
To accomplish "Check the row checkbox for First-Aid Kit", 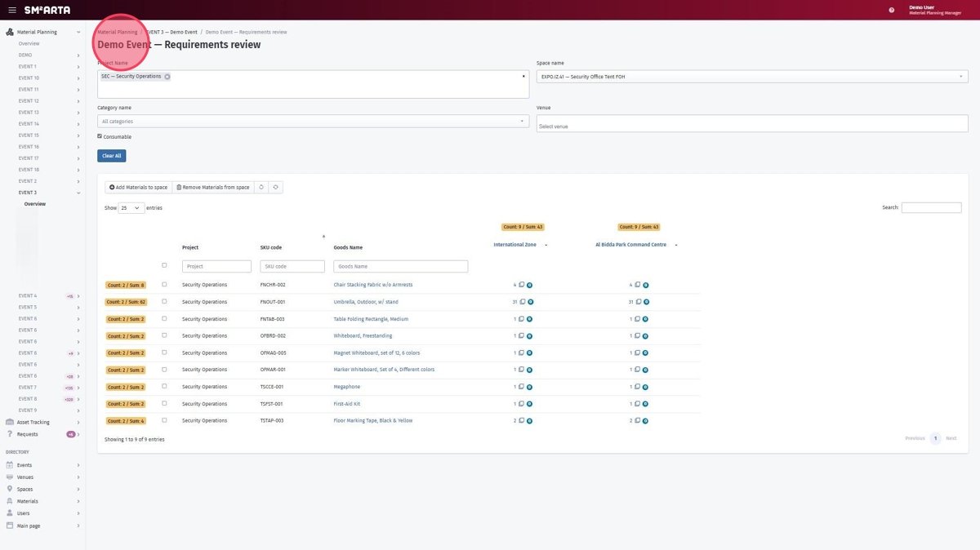I will 164,404.
